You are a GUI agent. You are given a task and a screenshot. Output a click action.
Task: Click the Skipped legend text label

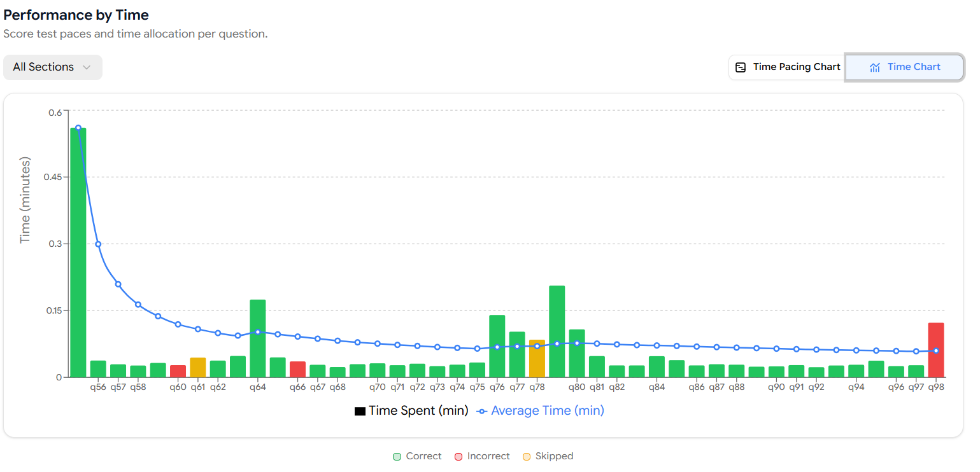click(554, 456)
